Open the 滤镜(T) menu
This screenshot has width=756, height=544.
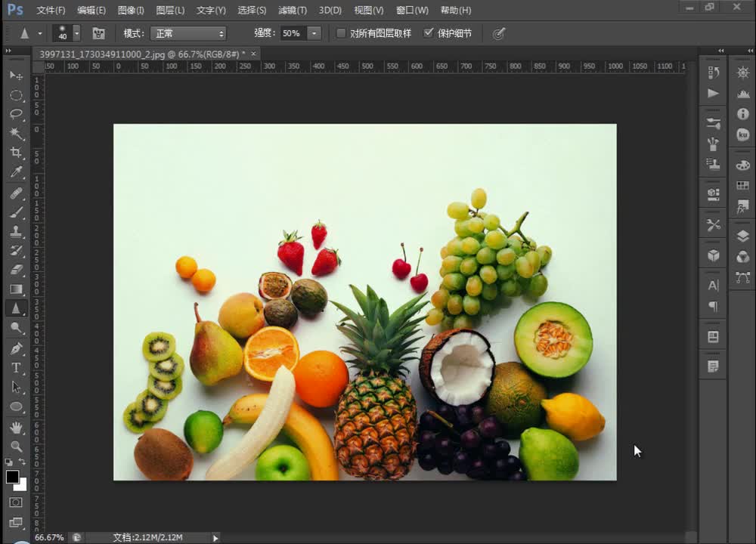pyautogui.click(x=293, y=11)
